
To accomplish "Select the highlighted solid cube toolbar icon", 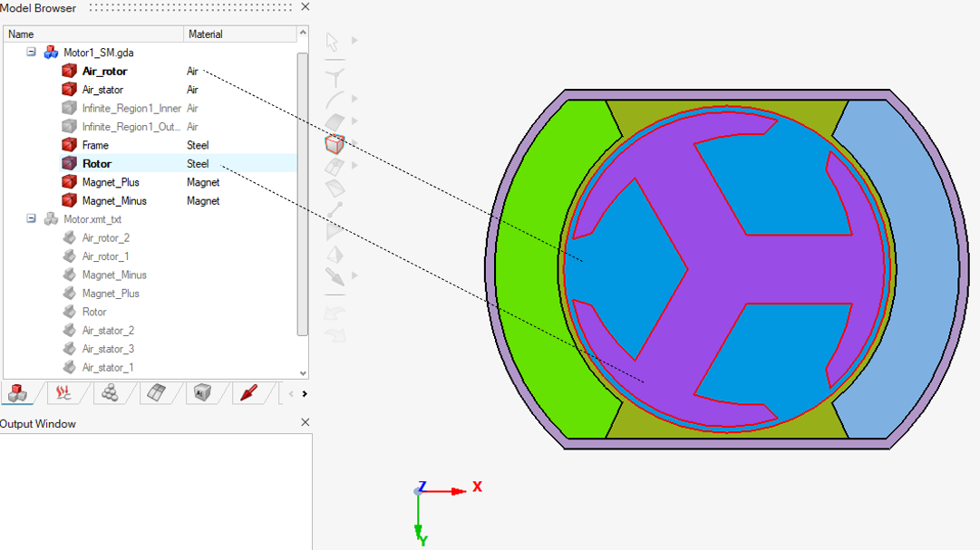I will tap(335, 143).
